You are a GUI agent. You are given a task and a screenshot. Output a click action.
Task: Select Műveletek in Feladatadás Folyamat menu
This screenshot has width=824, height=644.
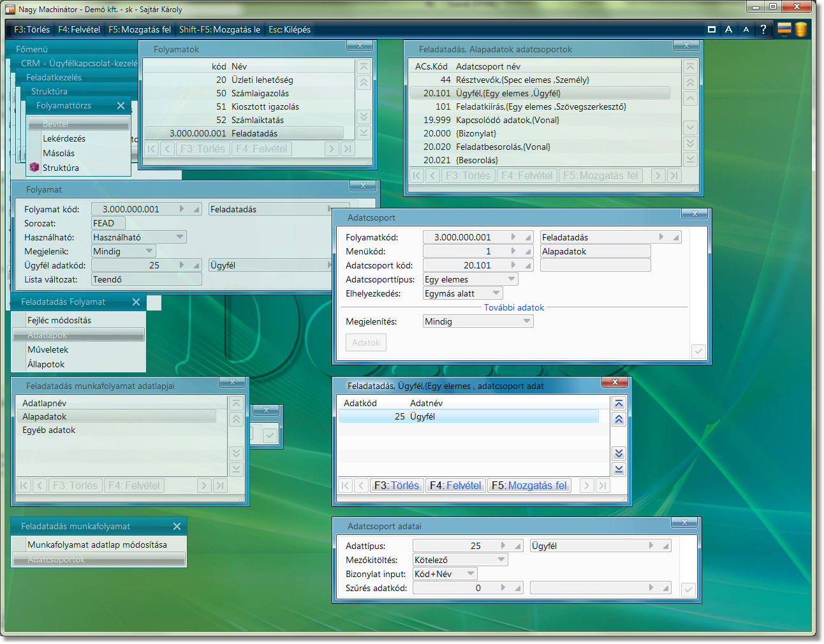tap(48, 349)
